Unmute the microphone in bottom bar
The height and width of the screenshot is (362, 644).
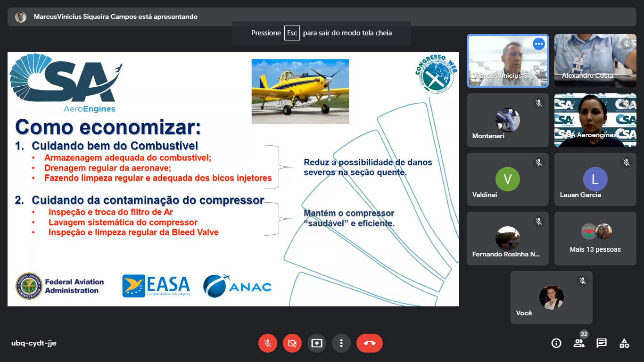click(268, 343)
